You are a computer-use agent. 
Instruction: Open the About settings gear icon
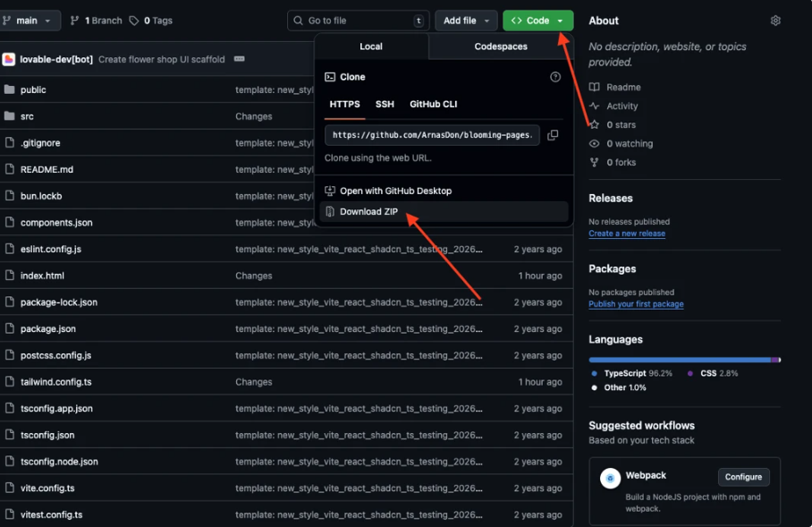coord(775,21)
